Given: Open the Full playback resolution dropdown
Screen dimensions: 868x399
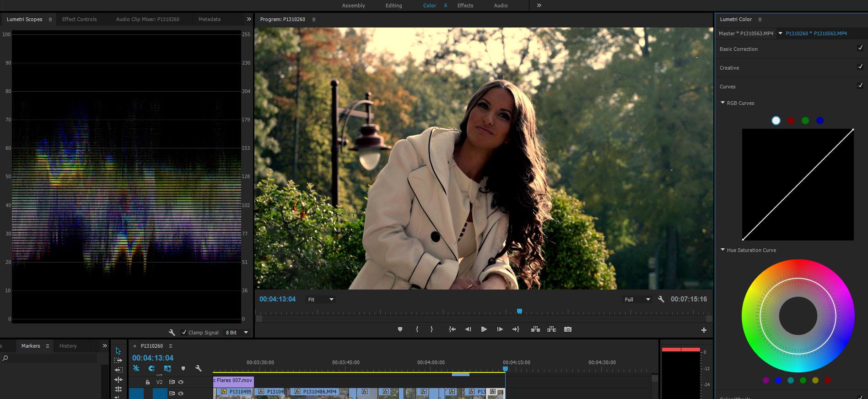Looking at the screenshot, I should [637, 300].
